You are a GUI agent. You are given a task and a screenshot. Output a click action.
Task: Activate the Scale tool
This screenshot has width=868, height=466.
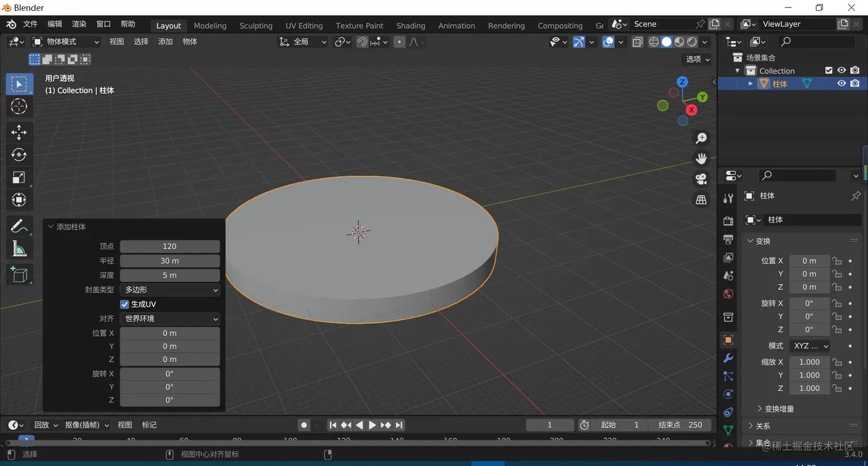(x=19, y=177)
